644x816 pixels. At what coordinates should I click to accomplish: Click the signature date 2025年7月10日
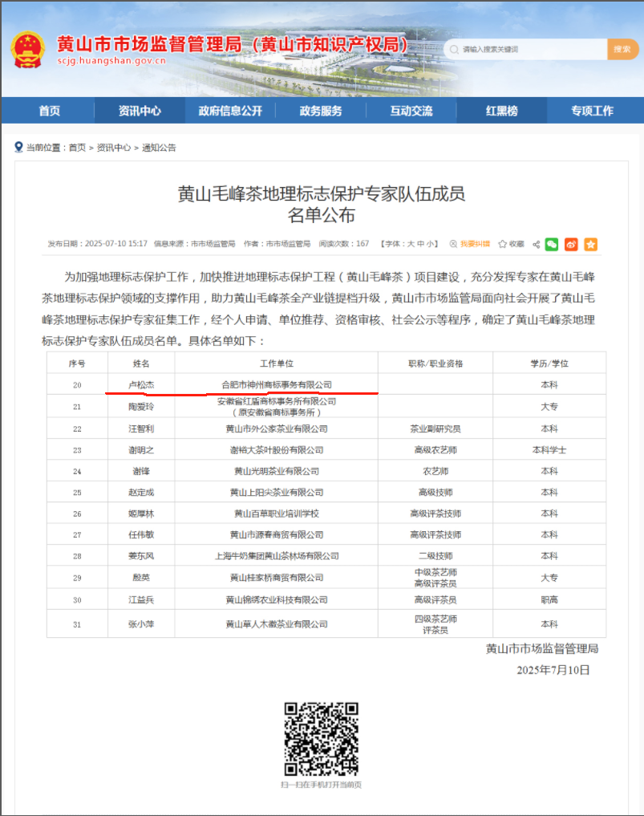(553, 670)
